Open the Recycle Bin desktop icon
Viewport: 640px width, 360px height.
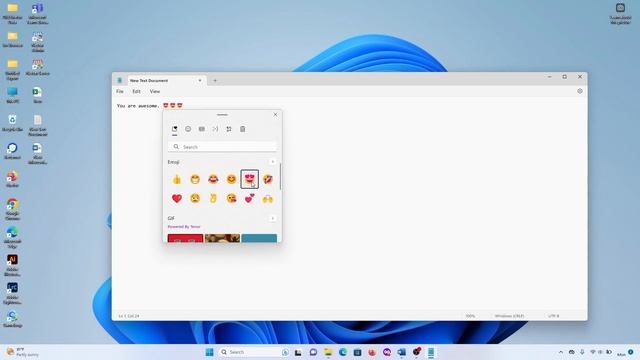pyautogui.click(x=12, y=122)
